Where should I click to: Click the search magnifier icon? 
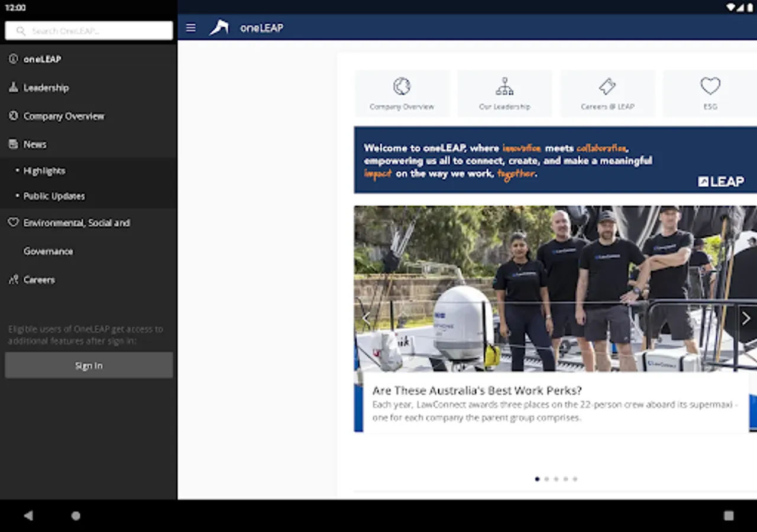[21, 31]
